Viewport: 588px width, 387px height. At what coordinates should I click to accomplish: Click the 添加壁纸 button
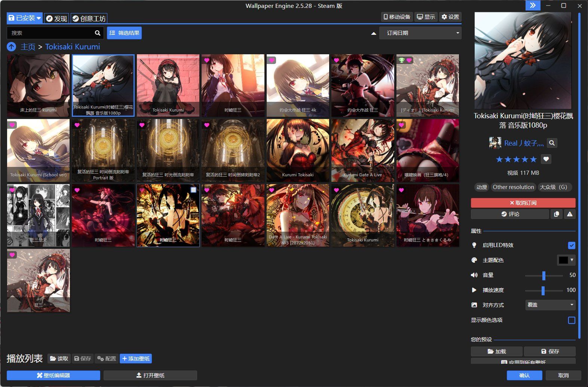click(136, 359)
